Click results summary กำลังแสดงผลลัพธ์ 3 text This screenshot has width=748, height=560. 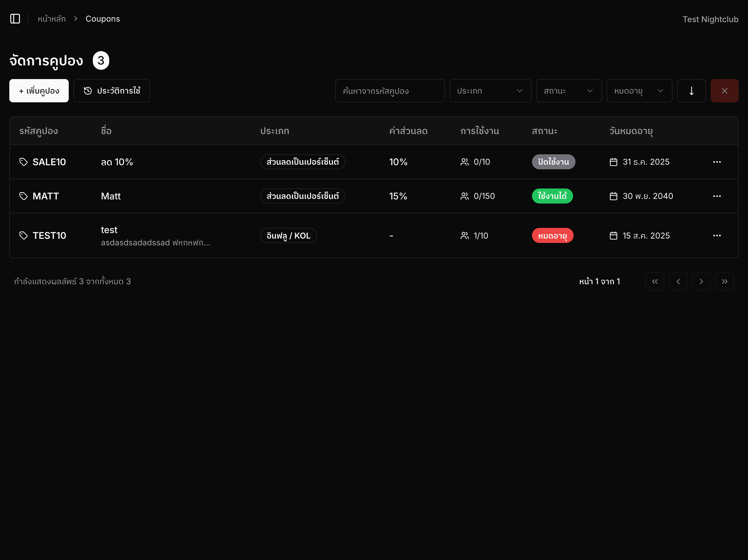point(72,282)
